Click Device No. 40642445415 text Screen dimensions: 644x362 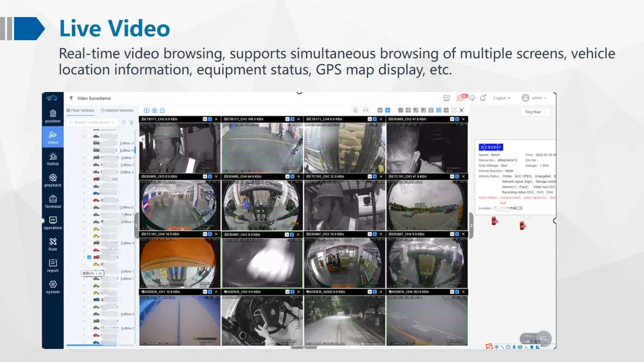tap(498, 160)
